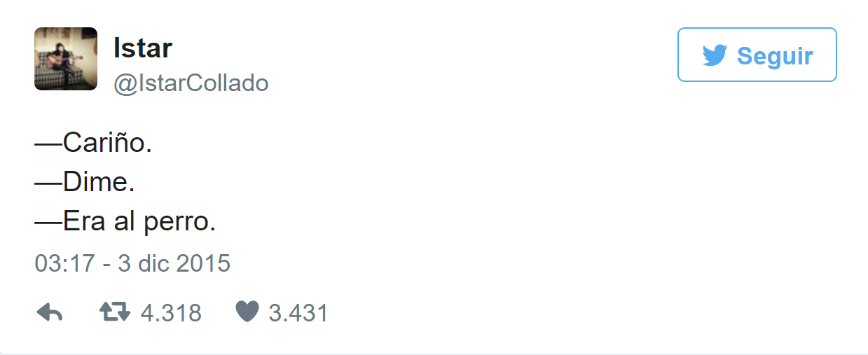Open the 03:17 - 3 dic 2015 timestamp

tap(132, 263)
